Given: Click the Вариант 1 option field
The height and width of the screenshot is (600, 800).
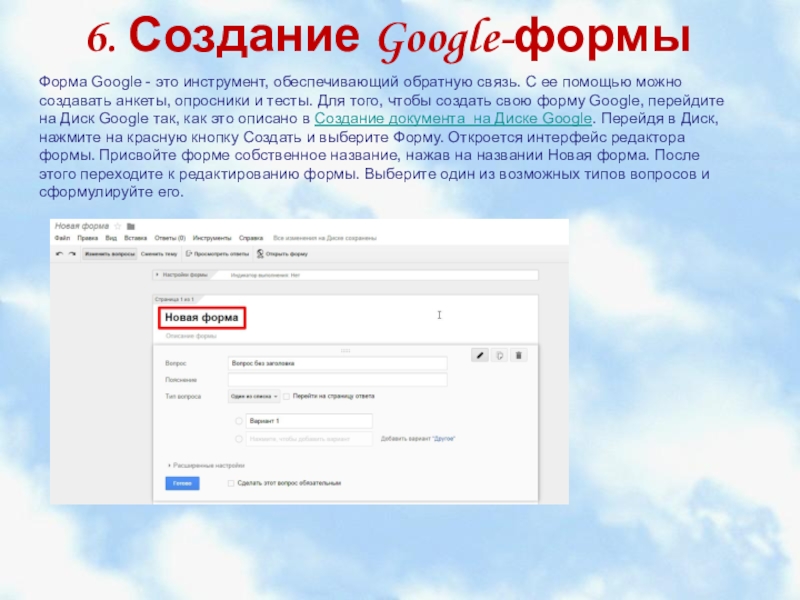Looking at the screenshot, I should click(309, 421).
